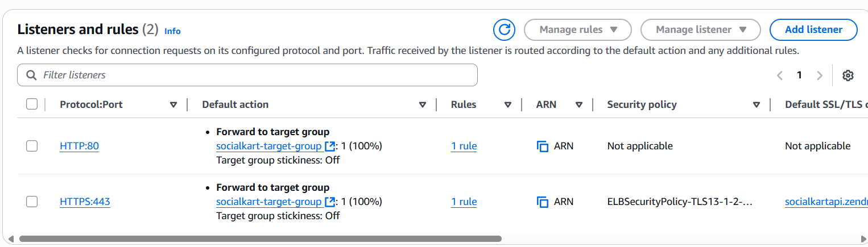Viewport: 868px width, 247px height.
Task: Select all listeners with header checkbox
Action: coord(32,104)
